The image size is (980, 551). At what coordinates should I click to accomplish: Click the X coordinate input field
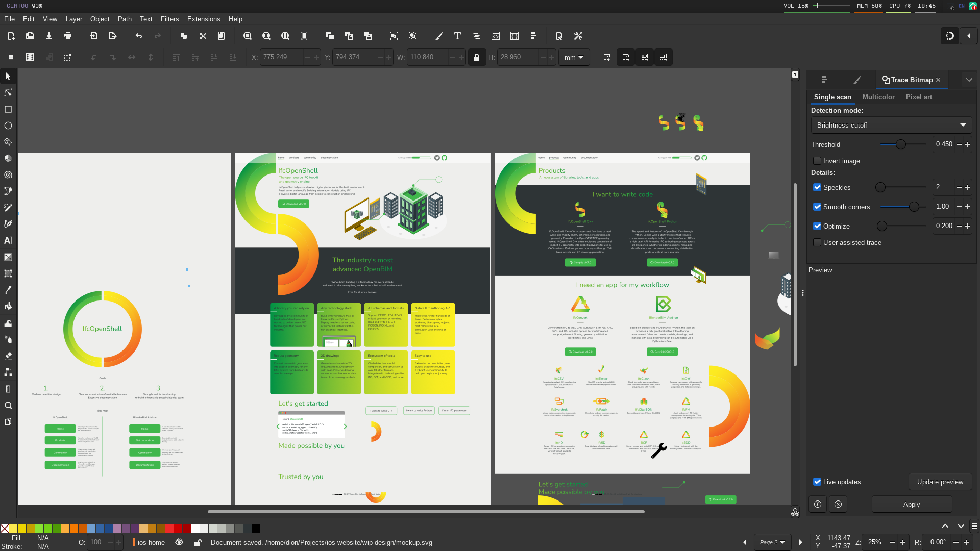point(282,57)
